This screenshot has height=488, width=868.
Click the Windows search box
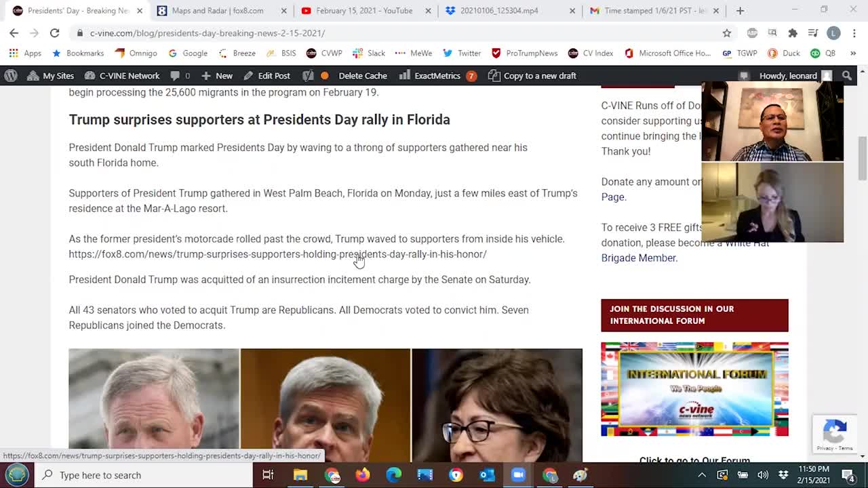(144, 474)
